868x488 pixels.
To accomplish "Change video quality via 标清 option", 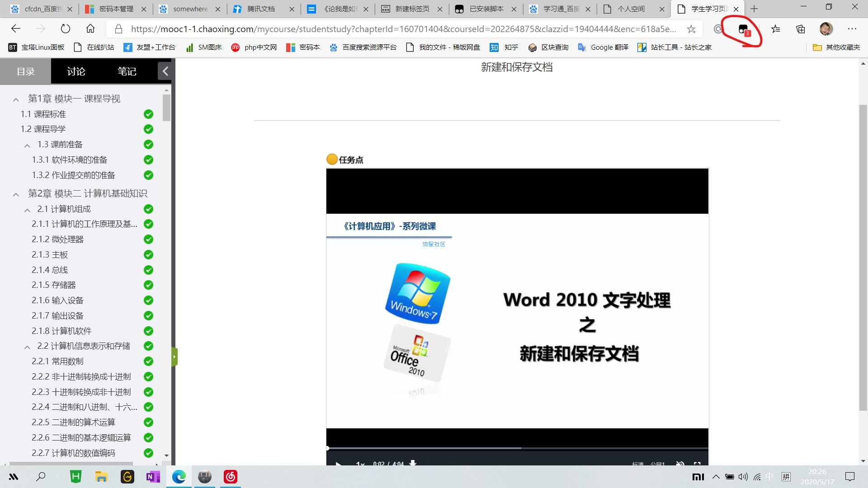I will point(637,464).
